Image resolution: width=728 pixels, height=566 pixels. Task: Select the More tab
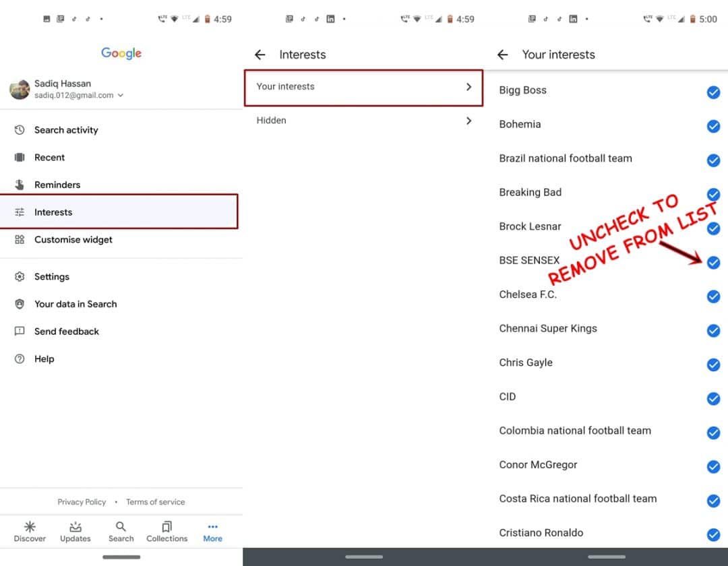click(x=212, y=532)
